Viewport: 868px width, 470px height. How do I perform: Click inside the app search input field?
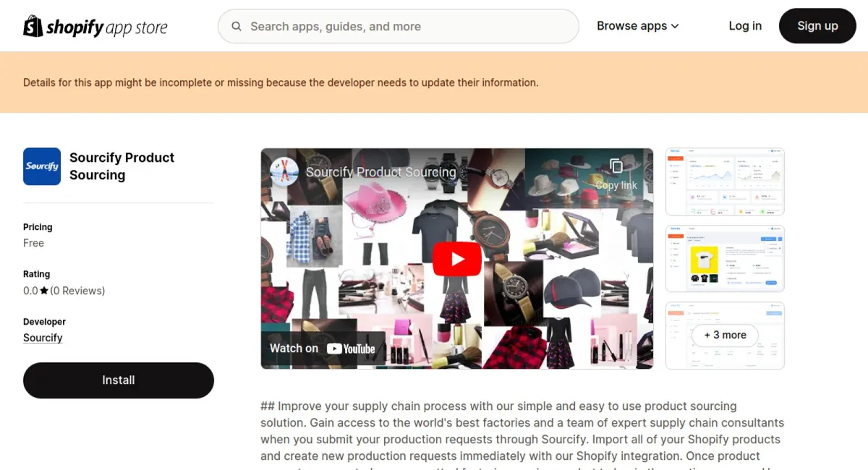point(398,26)
